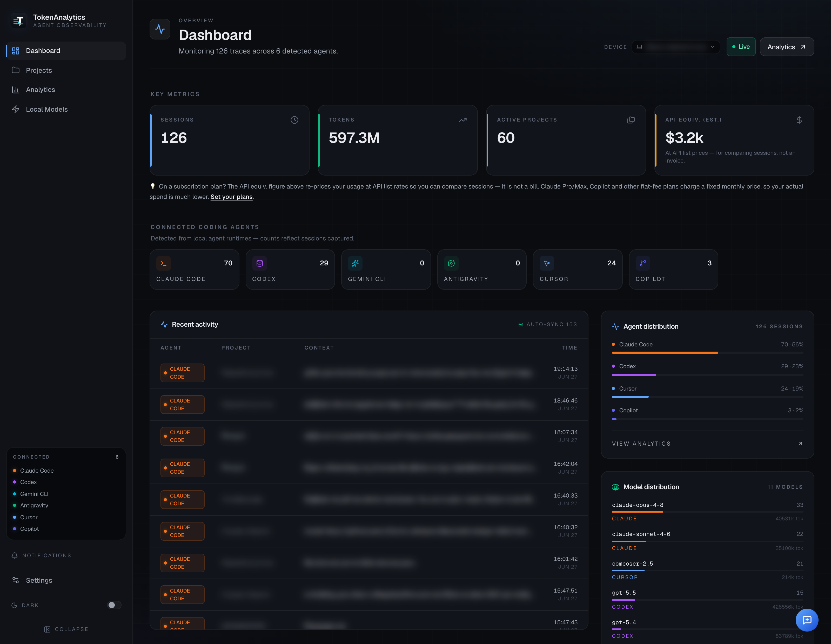Open the Notifications entry
Viewport: 831px width, 644px height.
41,555
